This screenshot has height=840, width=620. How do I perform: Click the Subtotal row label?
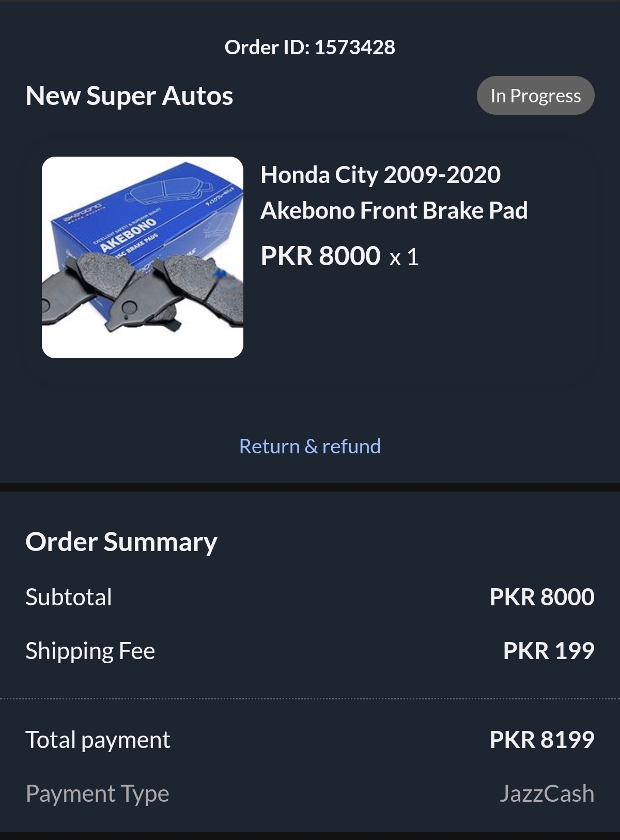(x=69, y=597)
